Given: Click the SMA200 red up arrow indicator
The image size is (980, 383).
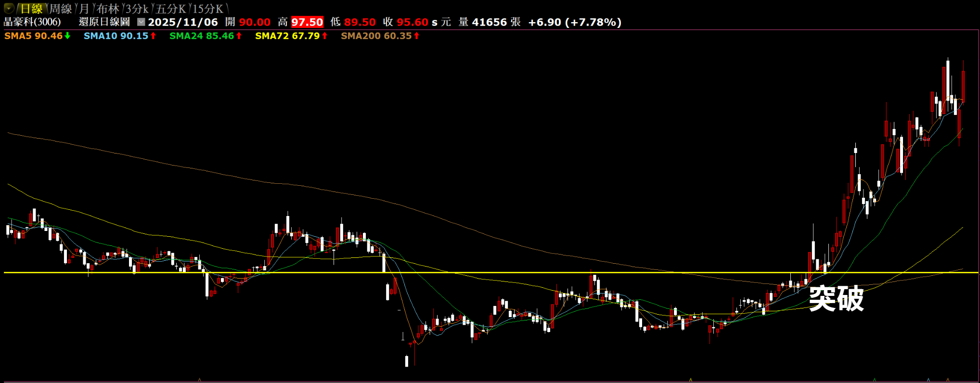Looking at the screenshot, I should (416, 36).
